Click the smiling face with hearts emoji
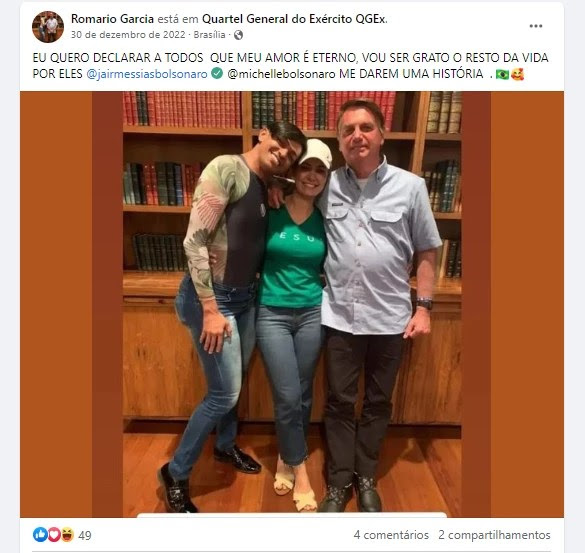The height and width of the screenshot is (553, 585). 517,74
